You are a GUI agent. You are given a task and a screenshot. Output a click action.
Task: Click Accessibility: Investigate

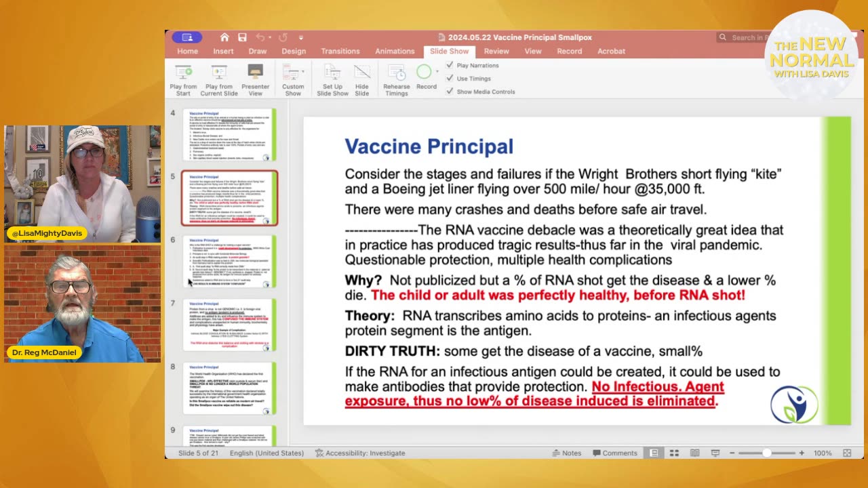click(359, 453)
